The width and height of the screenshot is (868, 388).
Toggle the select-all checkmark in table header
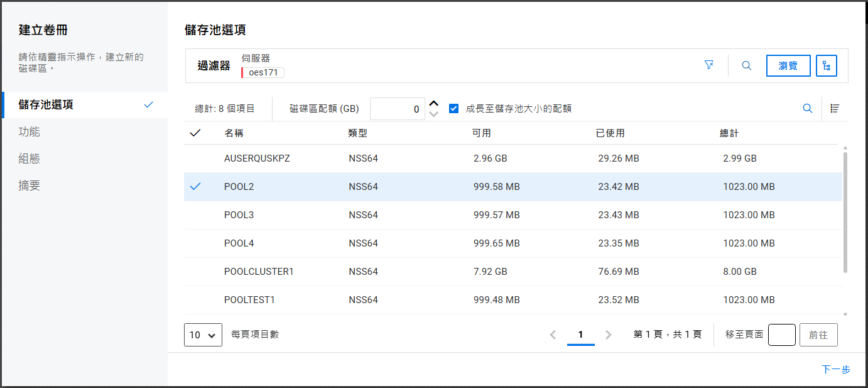[x=195, y=133]
